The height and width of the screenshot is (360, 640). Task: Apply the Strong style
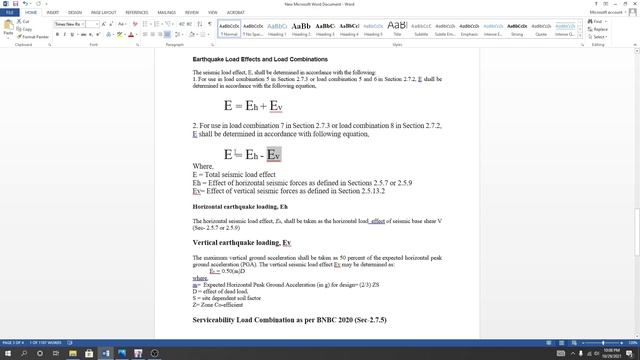(517, 29)
